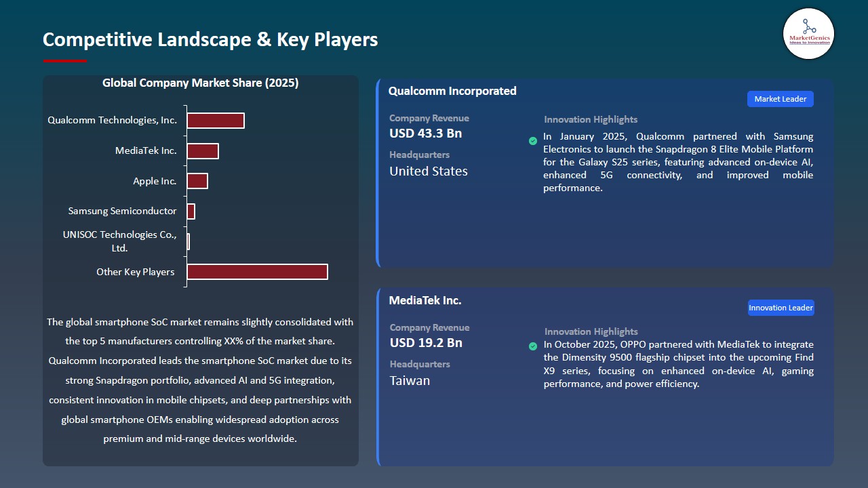Click the Qualcomm Technologies, Inc. axis label
Image resolution: width=868 pixels, height=488 pixels.
pyautogui.click(x=113, y=120)
